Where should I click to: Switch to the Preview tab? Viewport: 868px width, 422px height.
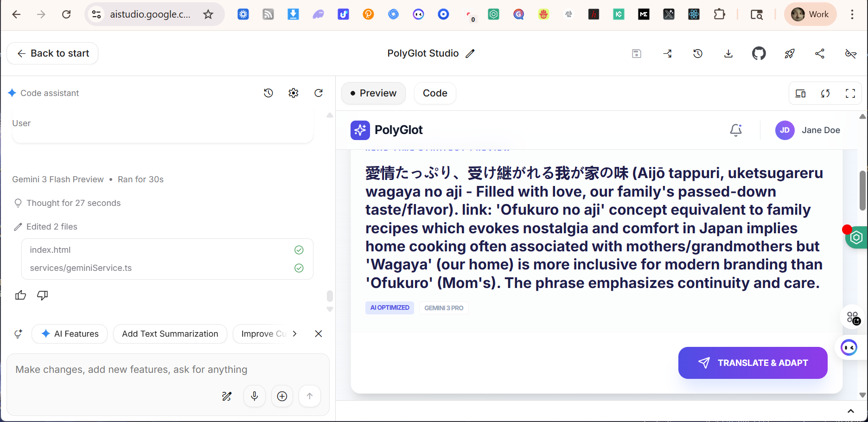point(373,93)
